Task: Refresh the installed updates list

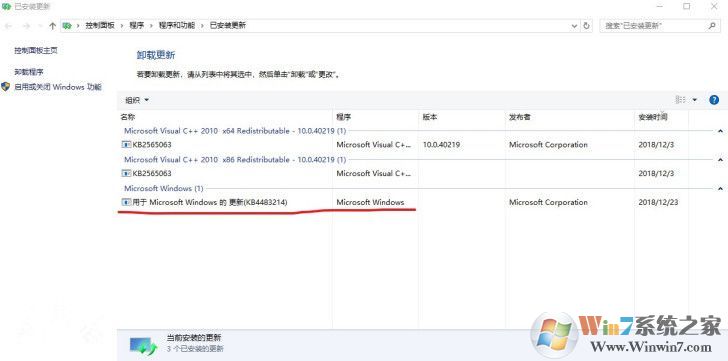Action: [587, 26]
